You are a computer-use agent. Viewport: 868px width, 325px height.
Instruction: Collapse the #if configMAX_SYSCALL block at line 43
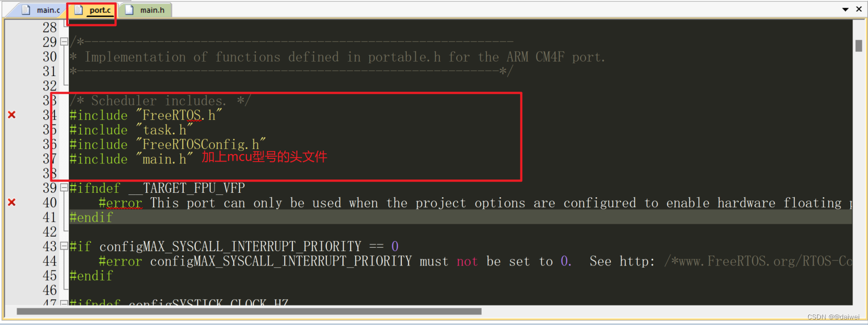pos(64,246)
